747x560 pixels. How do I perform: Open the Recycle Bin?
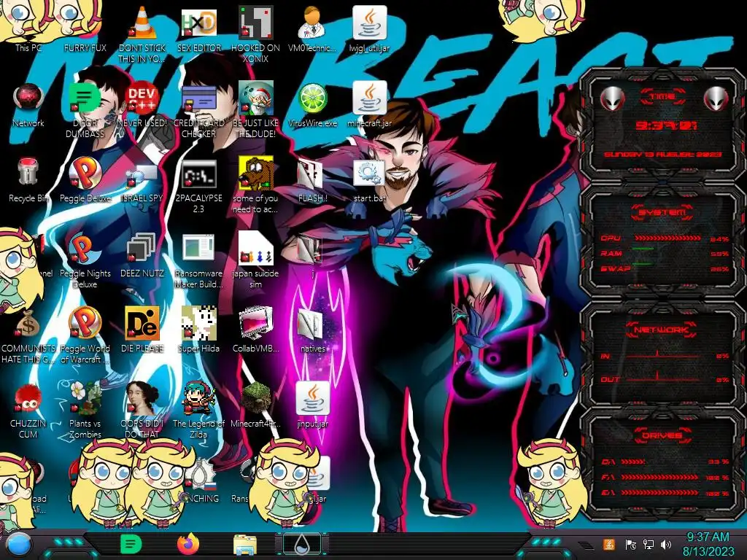point(28,172)
